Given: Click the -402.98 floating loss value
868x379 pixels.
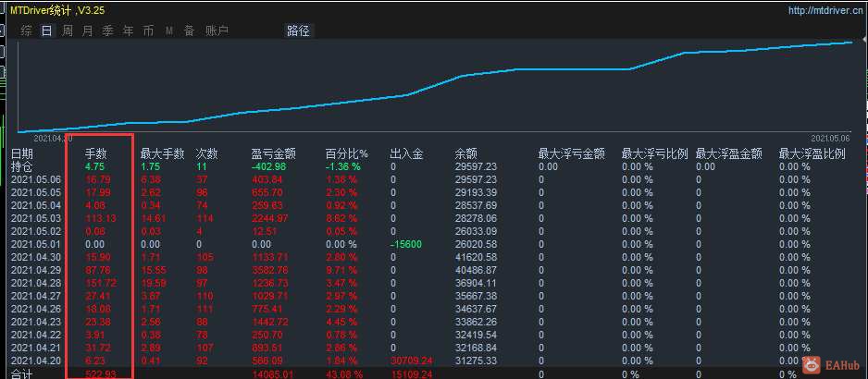Looking at the screenshot, I should click(x=268, y=166).
